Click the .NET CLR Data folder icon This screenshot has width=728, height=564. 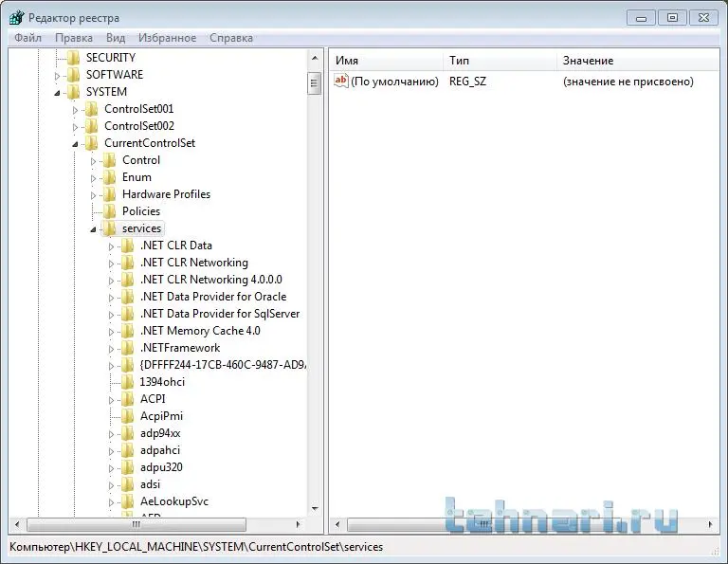(128, 246)
